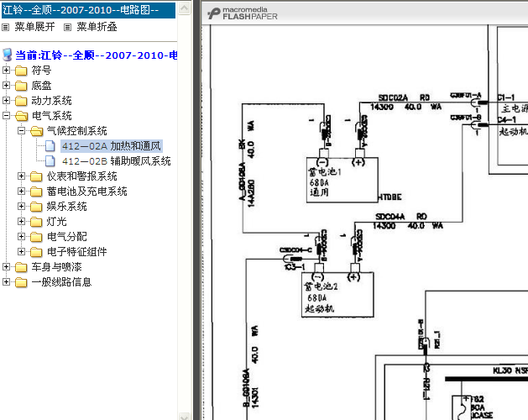Screen dimensions: 528x420
Task: Select the 车身与喷漆 tree label
Action: (x=56, y=267)
